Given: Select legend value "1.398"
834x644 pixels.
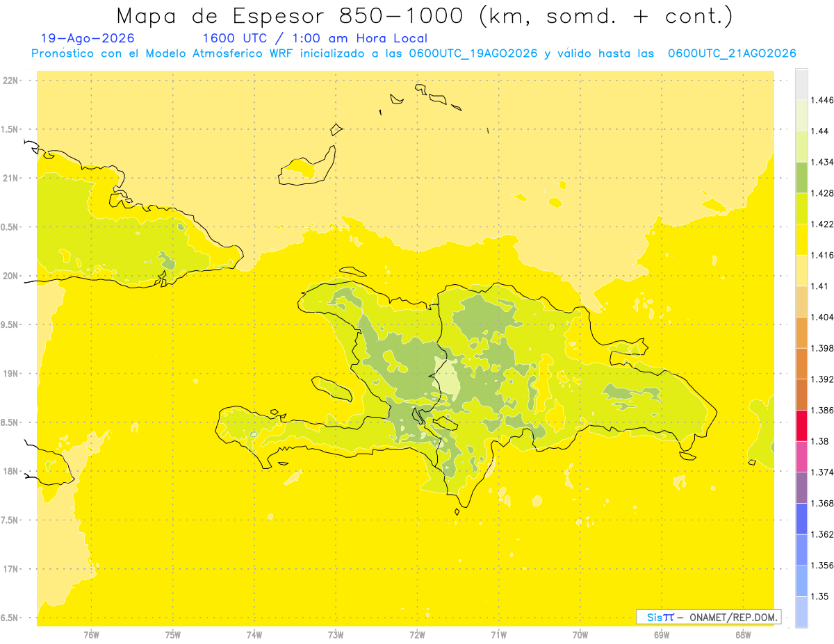Looking at the screenshot, I should (821, 348).
